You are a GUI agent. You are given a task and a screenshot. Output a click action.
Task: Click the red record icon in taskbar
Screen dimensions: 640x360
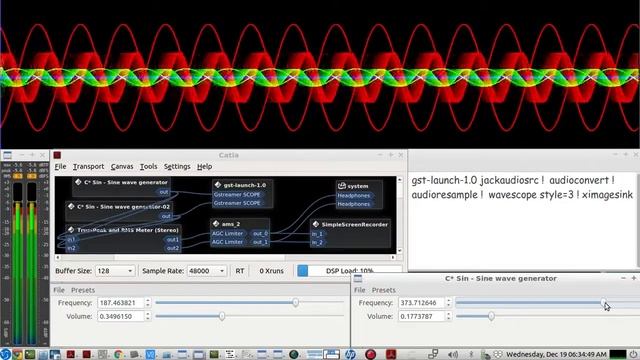click(370, 354)
